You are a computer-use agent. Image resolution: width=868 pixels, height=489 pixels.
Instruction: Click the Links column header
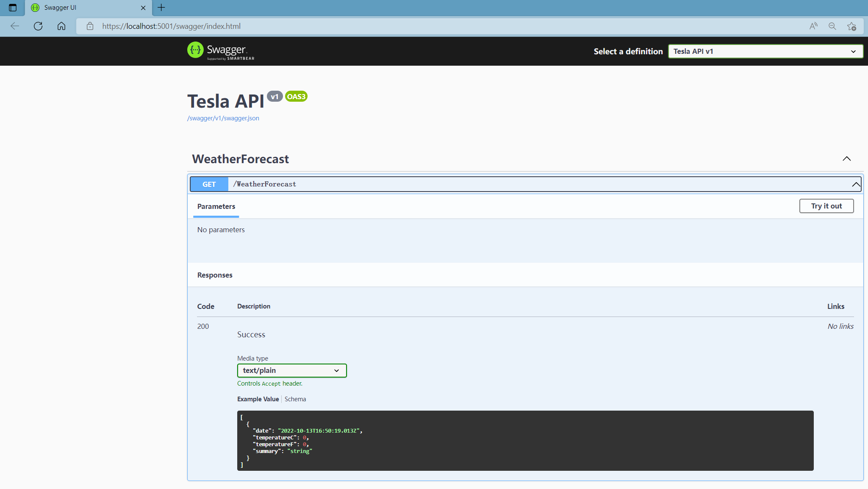coord(836,306)
